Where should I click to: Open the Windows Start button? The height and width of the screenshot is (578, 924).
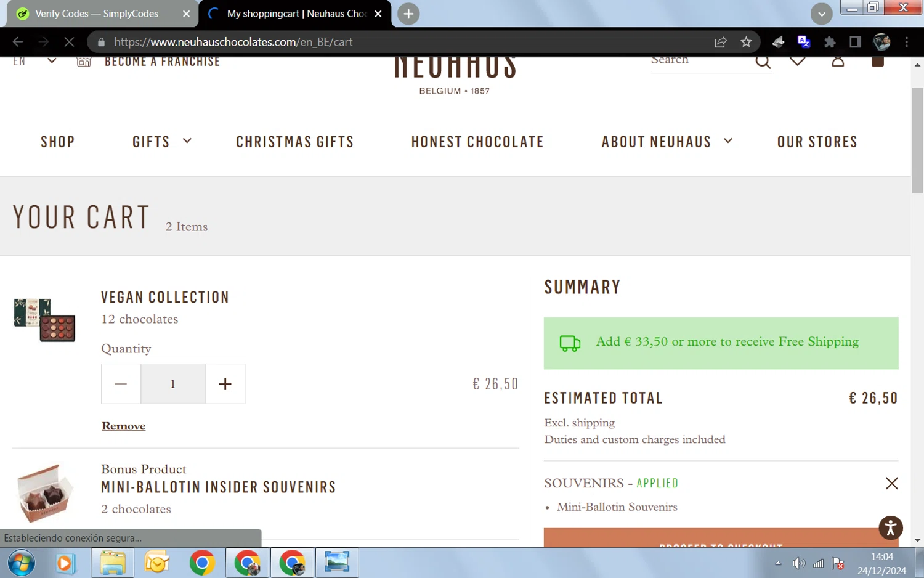point(21,563)
